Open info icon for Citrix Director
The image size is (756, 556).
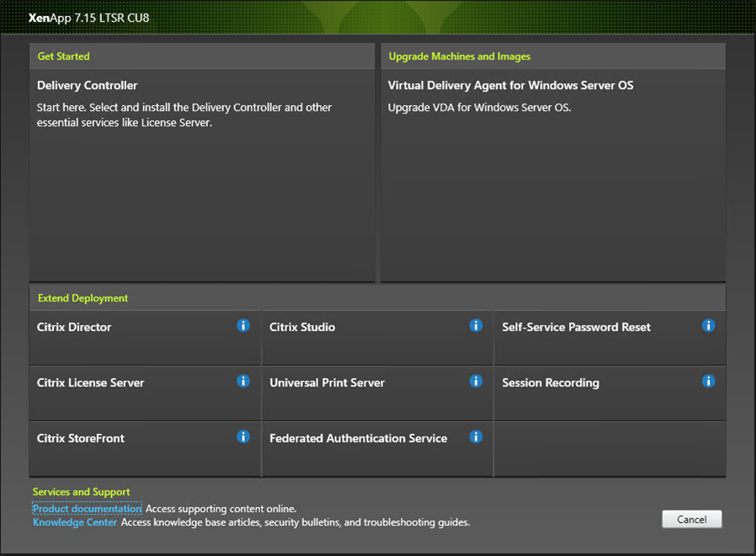click(243, 326)
